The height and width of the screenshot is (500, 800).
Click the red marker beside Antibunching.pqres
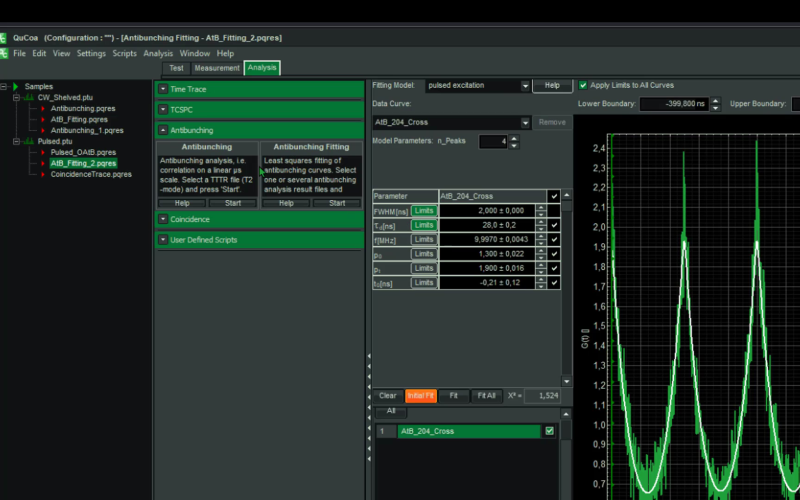click(43, 109)
